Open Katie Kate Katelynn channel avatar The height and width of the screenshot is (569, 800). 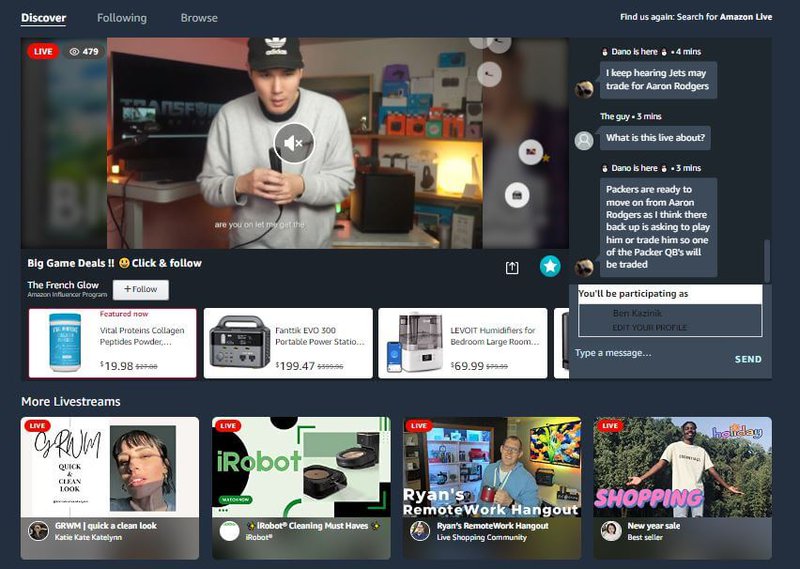(38, 531)
